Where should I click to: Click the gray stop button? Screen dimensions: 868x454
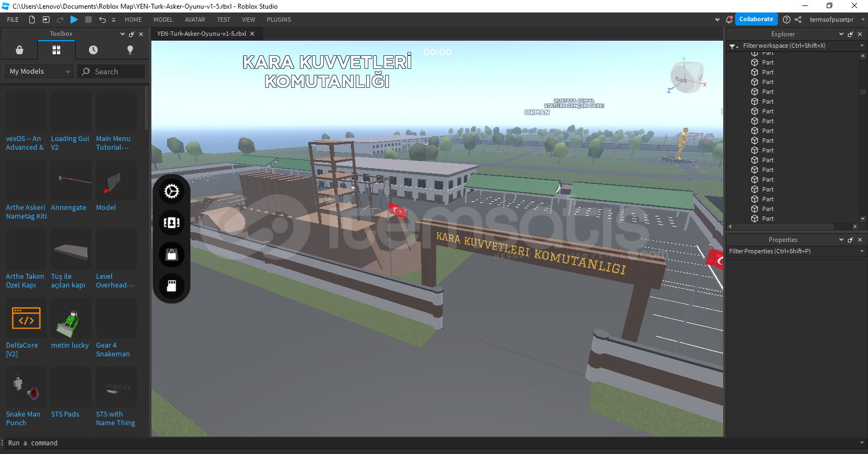click(x=88, y=20)
